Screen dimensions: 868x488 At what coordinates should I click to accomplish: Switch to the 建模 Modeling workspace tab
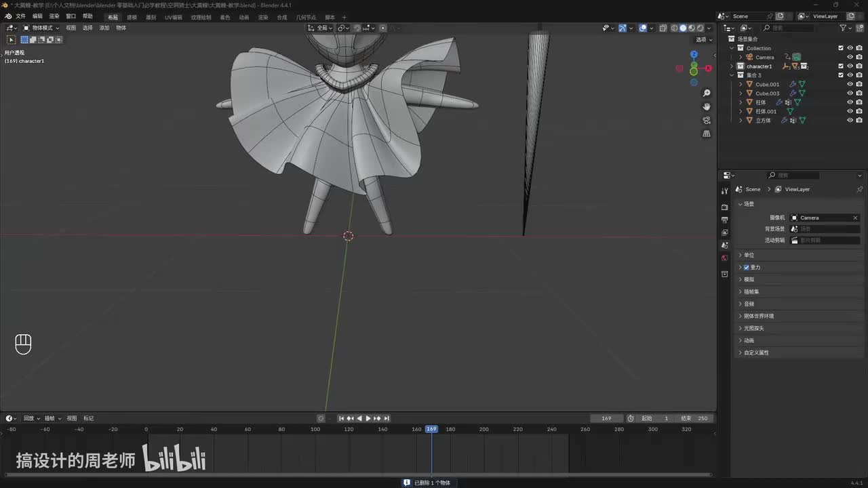point(132,17)
